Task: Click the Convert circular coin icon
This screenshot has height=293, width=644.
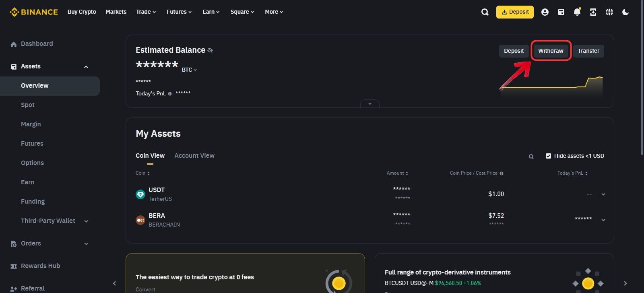Action: pos(339,283)
